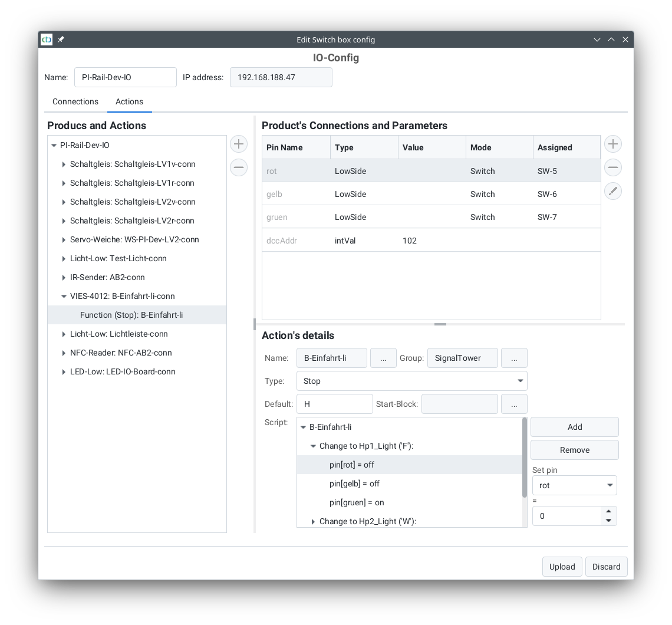Edit the rot pin with the pencil icon
Screen dimensions: 672x625
click(612, 190)
